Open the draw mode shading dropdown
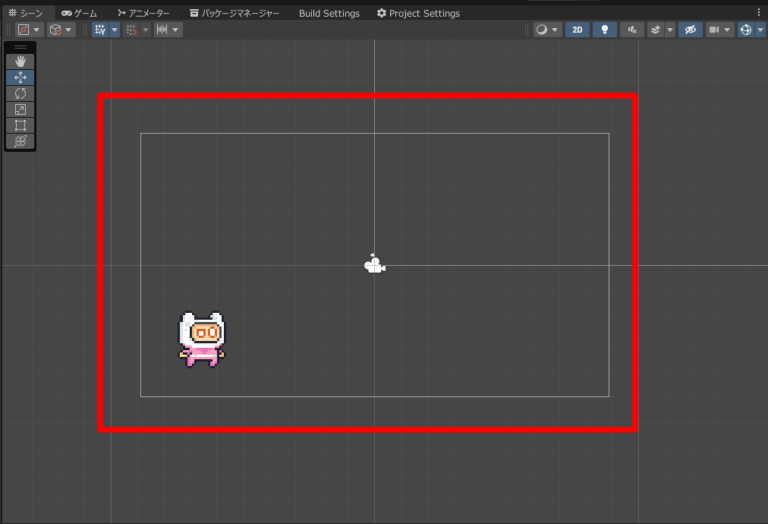This screenshot has width=768, height=524. click(x=547, y=30)
